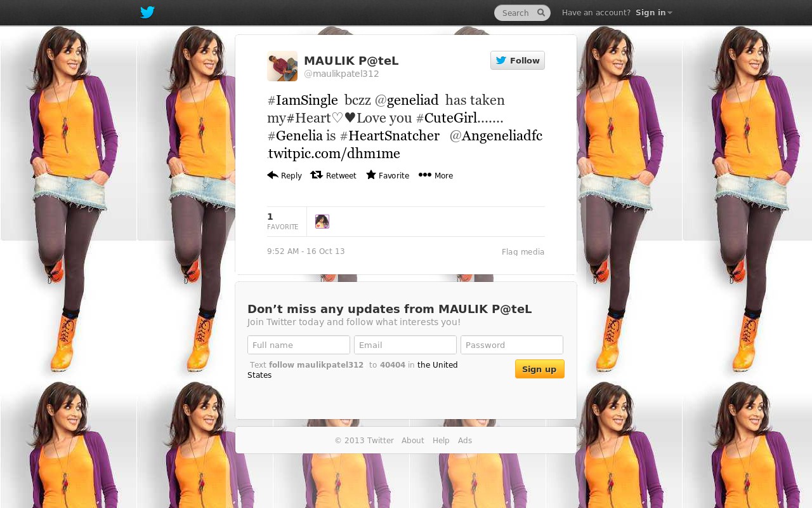Expand the Sign in dropdown
Image resolution: width=812 pixels, height=508 pixels.
[x=654, y=13]
